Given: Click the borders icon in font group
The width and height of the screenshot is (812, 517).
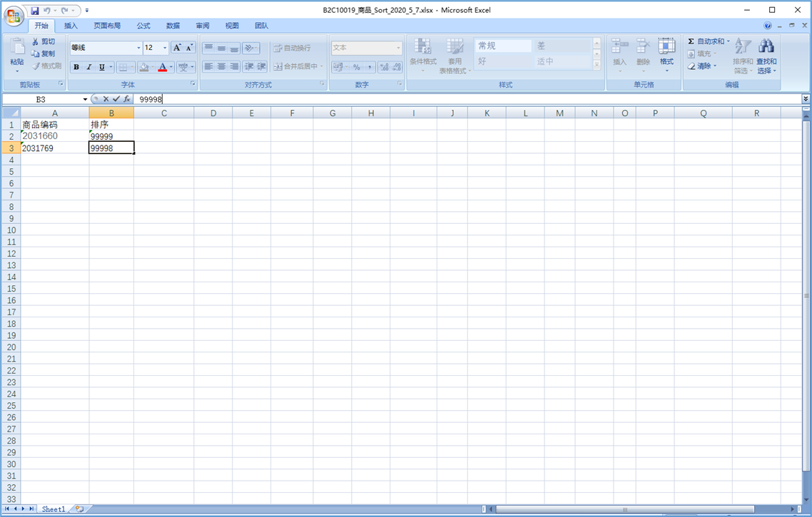Looking at the screenshot, I should pos(123,67).
